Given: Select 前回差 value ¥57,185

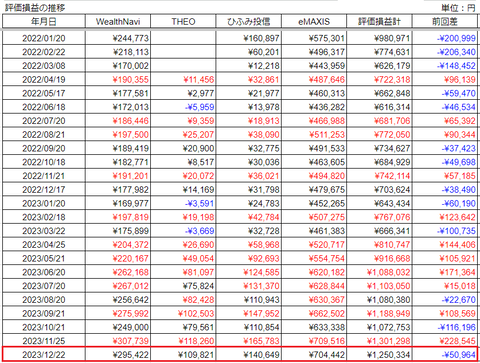Looking at the screenshot, I should (459, 176).
